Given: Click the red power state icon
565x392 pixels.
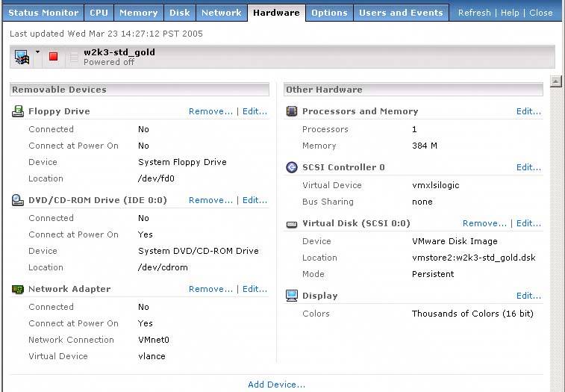Looking at the screenshot, I should (53, 57).
